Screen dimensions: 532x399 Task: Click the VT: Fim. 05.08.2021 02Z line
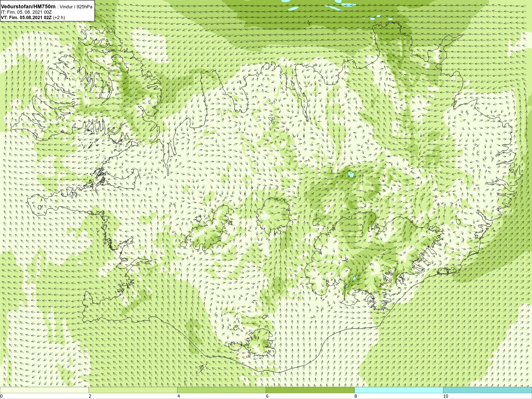pos(26,17)
